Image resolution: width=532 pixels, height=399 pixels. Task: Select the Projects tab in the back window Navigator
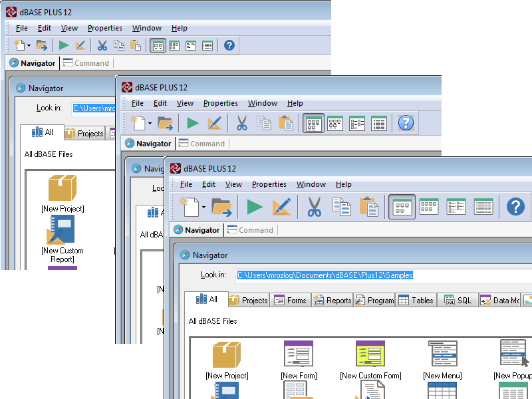(x=84, y=134)
